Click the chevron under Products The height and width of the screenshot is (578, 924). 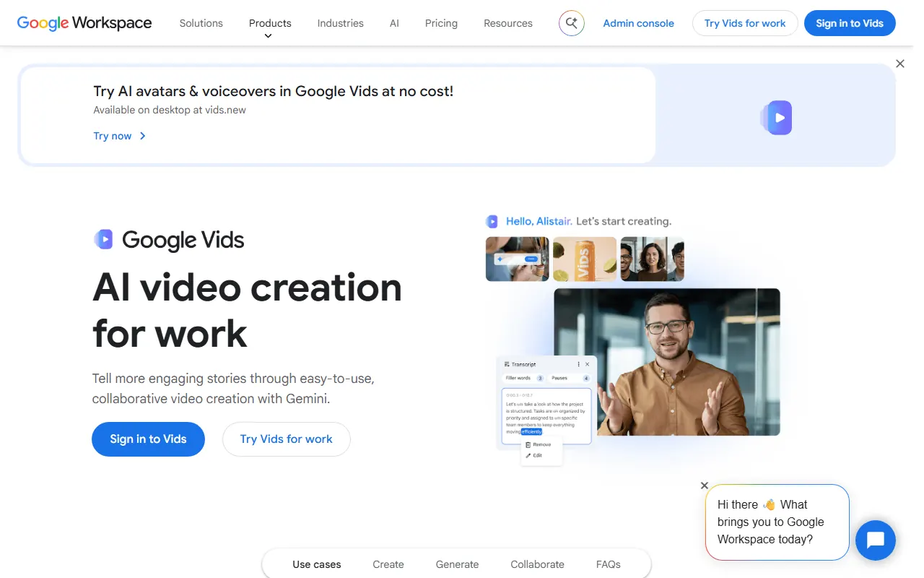coord(269,36)
